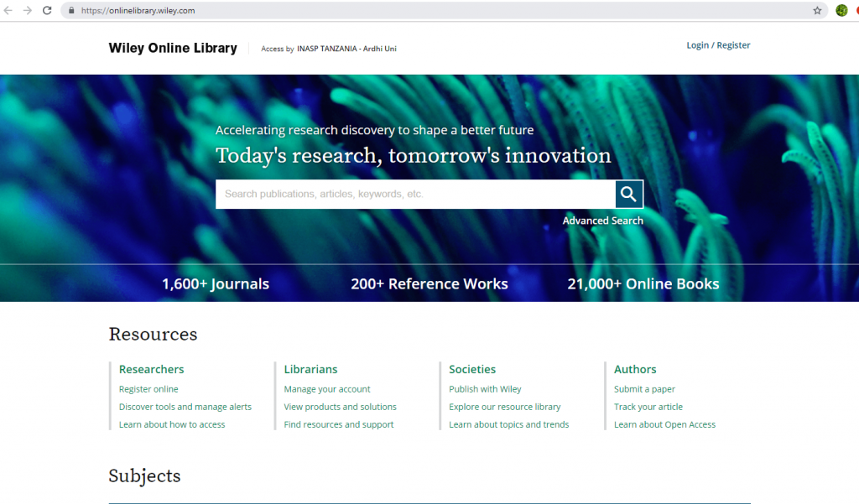Open Learn about how to access
Viewport: 859px width, 504px height.
172,424
